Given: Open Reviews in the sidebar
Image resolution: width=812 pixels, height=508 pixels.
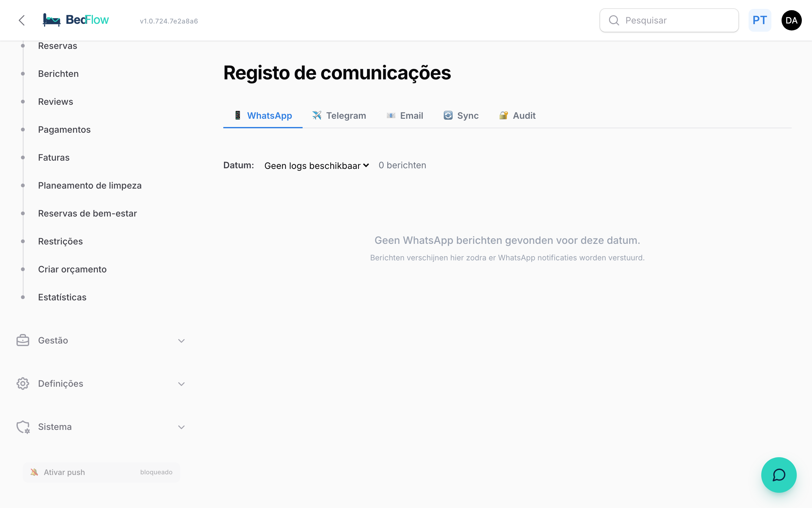Looking at the screenshot, I should click(x=56, y=102).
